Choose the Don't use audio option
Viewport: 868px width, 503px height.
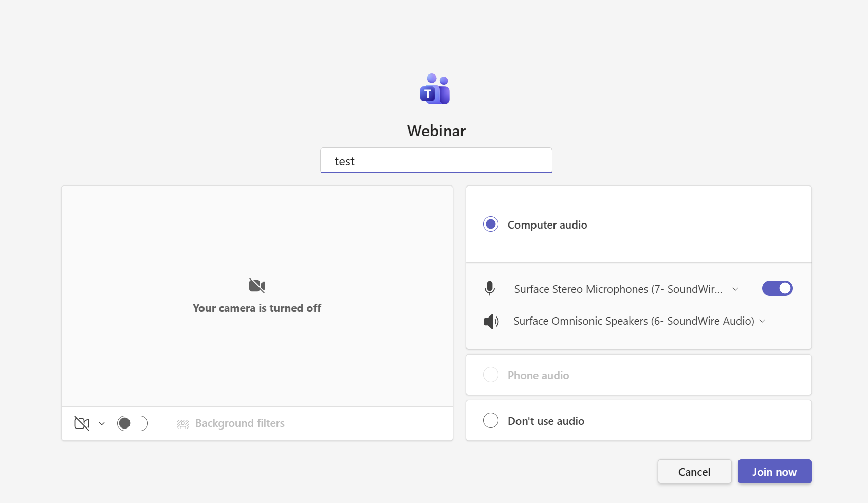pos(491,420)
